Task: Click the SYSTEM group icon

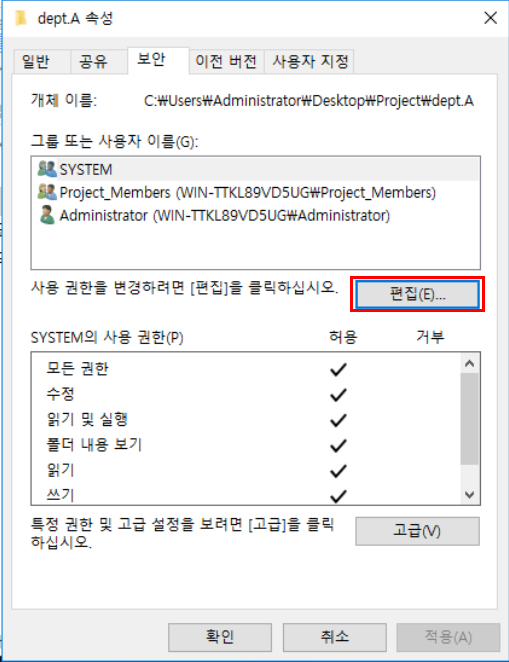Action: coord(47,169)
